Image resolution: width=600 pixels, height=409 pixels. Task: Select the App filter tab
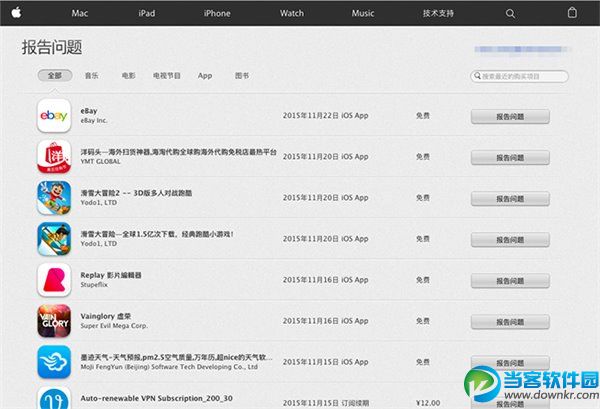(205, 76)
